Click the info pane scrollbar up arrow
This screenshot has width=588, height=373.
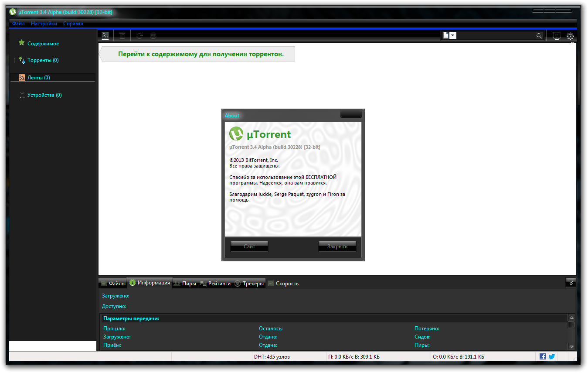pos(571,318)
